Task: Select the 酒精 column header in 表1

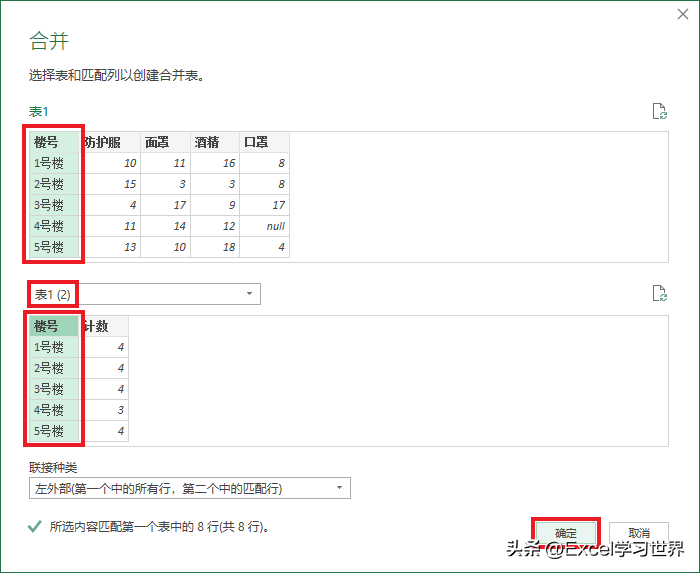Action: pyautogui.click(x=215, y=142)
